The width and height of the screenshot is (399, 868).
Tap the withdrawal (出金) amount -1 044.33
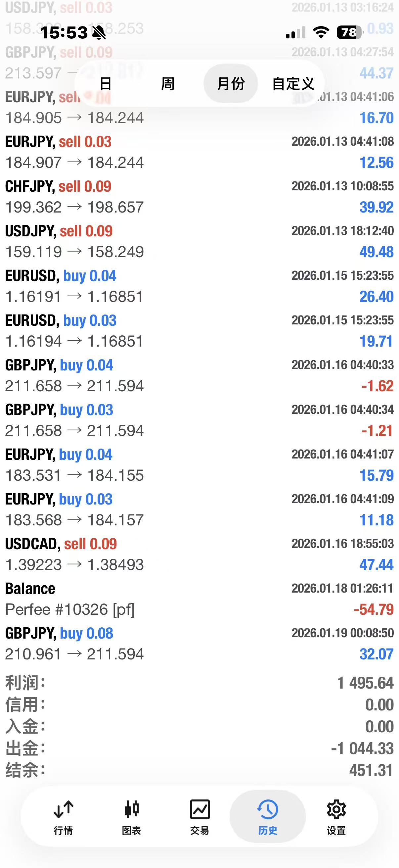(362, 748)
